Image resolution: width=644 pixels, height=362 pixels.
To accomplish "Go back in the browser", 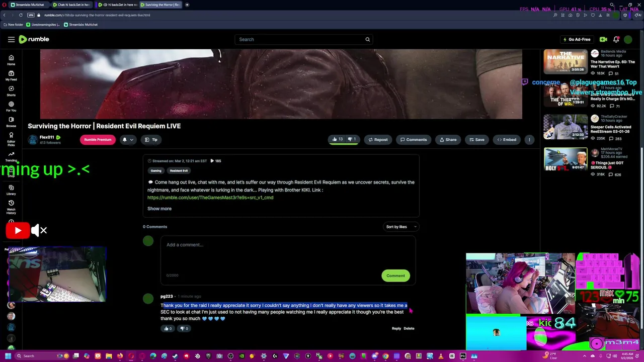I will point(4,15).
